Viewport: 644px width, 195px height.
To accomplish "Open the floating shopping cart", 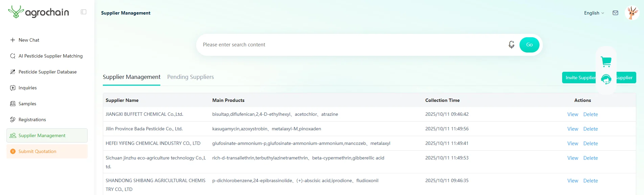I will pos(606,62).
